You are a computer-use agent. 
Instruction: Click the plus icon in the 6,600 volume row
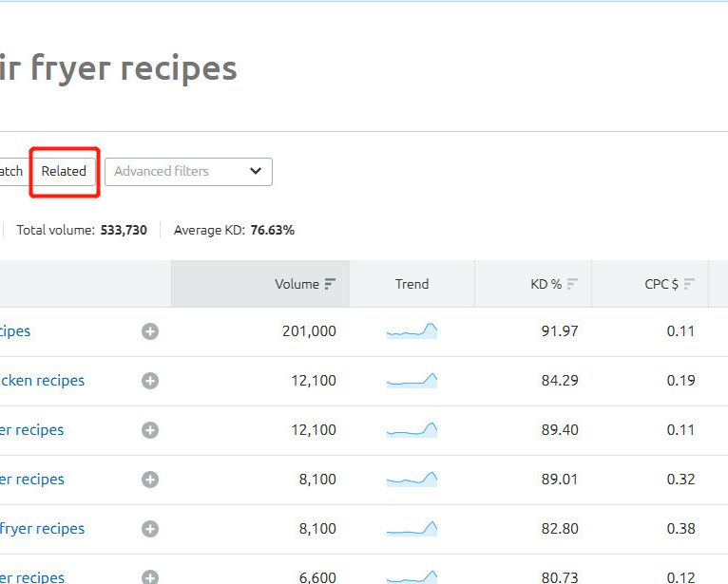(150, 577)
